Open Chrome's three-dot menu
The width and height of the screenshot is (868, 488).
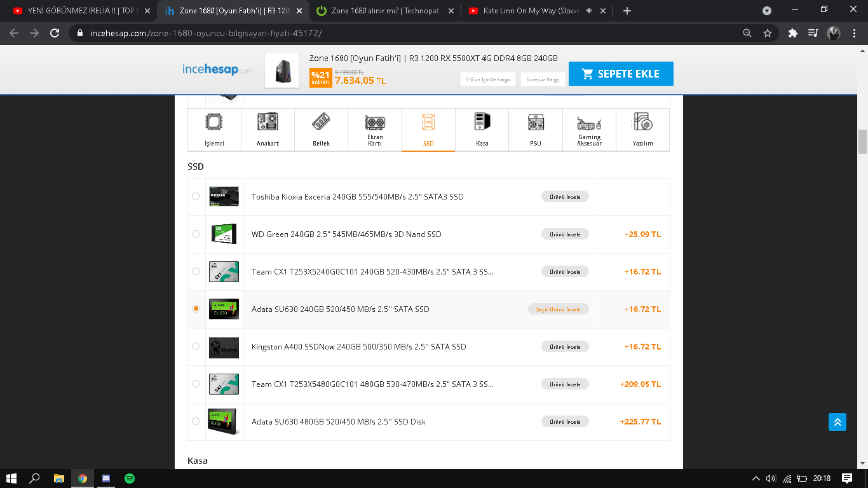coord(855,33)
